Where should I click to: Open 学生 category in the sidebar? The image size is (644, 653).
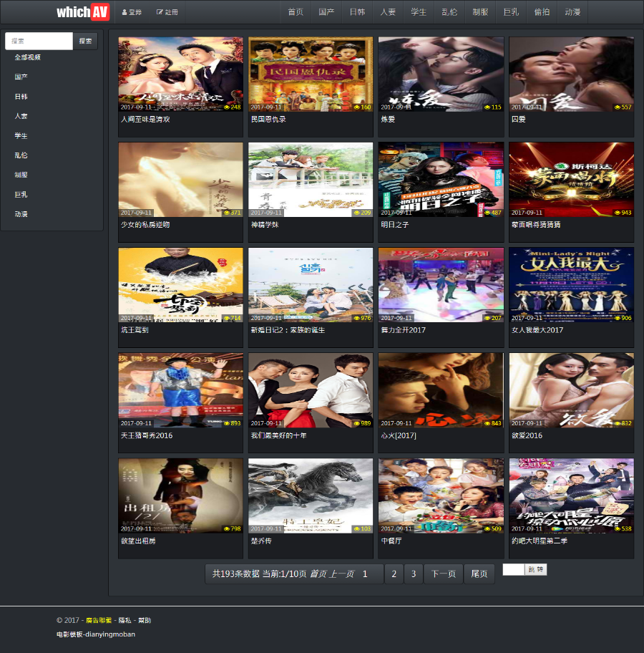[21, 135]
